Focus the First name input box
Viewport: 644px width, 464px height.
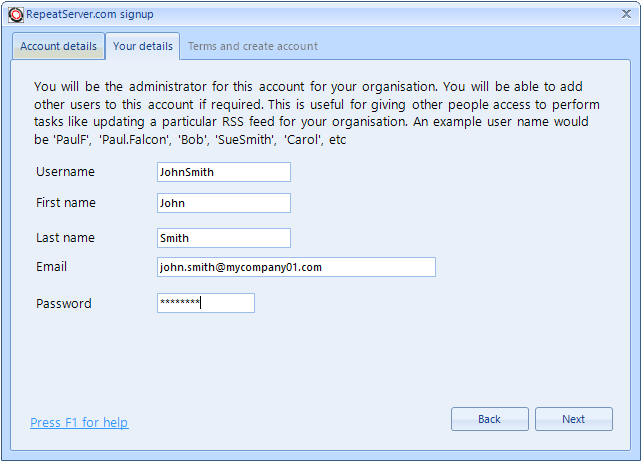[x=223, y=203]
